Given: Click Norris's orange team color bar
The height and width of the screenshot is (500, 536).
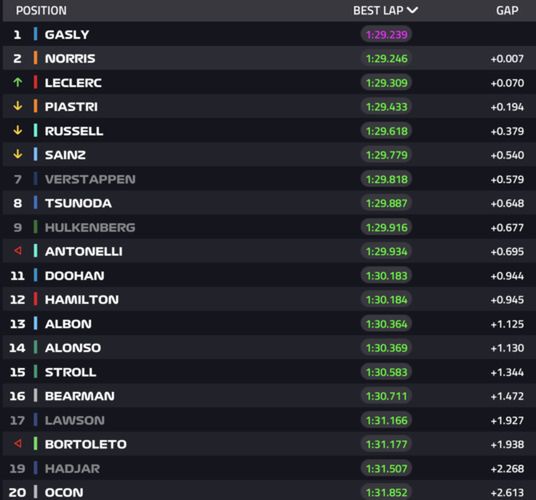Looking at the screenshot, I should [36, 58].
